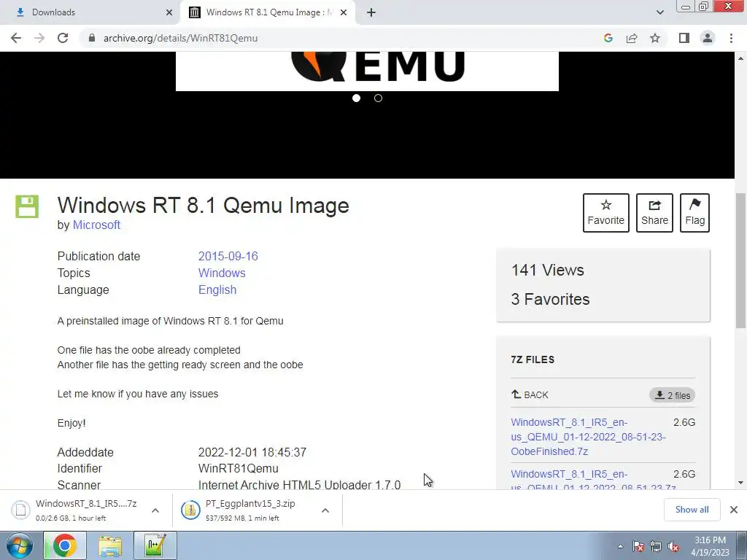Switch to the Downloads tab
747x560 pixels.
[90, 12]
